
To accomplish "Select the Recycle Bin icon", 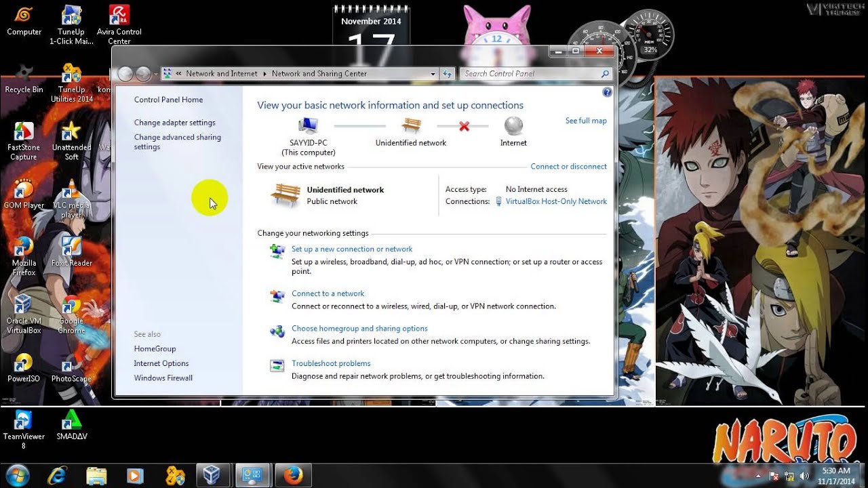I will click(x=24, y=79).
